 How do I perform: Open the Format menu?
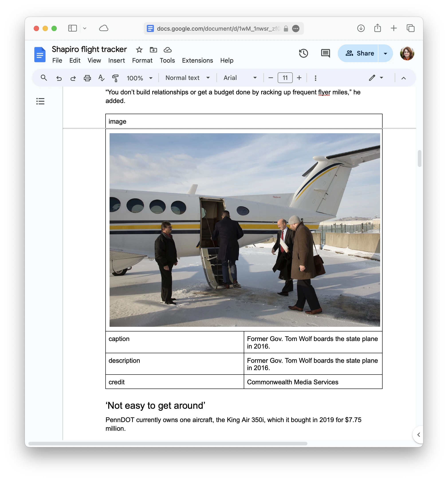(x=142, y=60)
